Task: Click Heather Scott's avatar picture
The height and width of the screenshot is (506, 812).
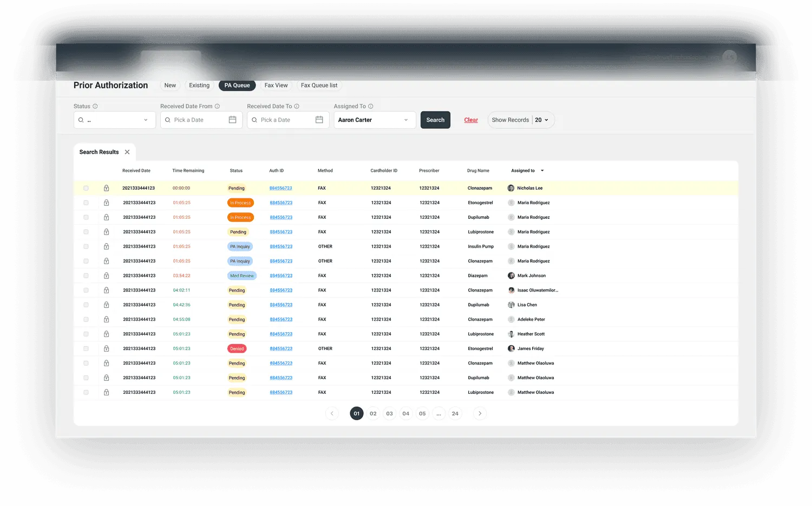Action: point(511,334)
